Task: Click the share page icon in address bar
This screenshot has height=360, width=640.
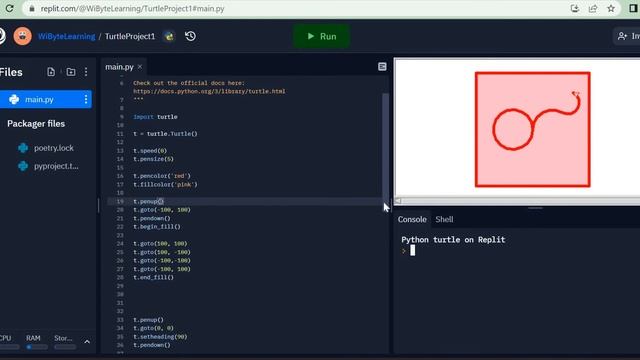Action: 593,9
